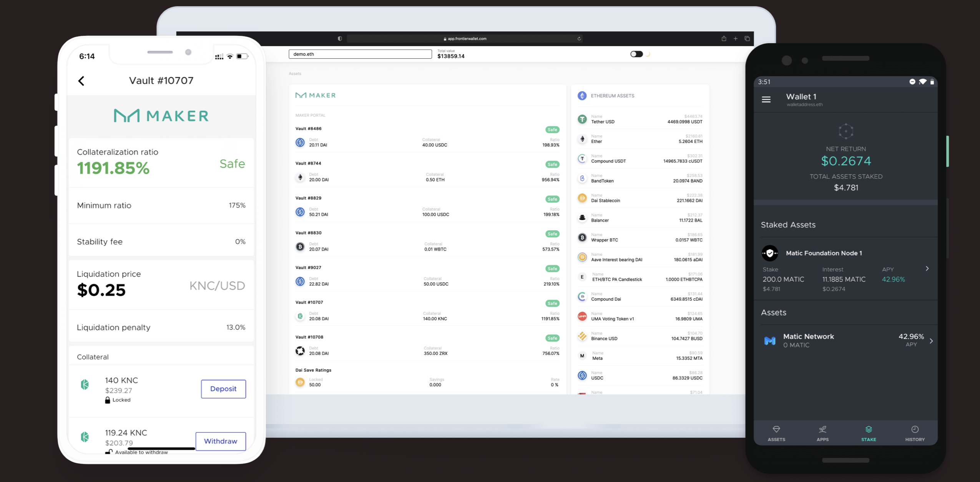Tap the Matic Foundation Node 1 shield icon
The height and width of the screenshot is (482, 980).
770,253
